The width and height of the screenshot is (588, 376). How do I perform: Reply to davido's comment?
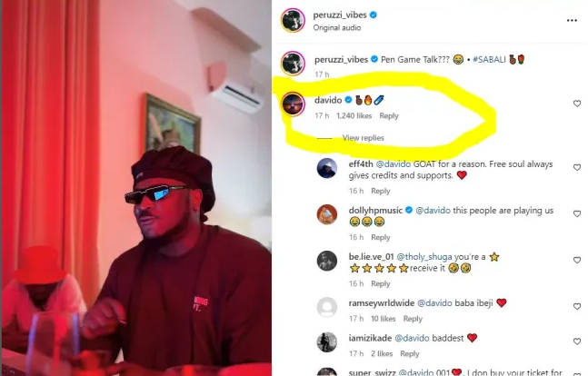[389, 116]
